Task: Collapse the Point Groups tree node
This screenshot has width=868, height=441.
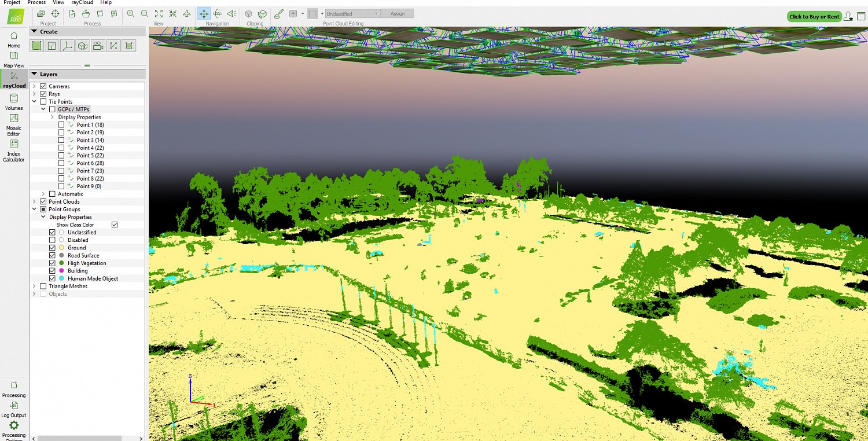Action: pyautogui.click(x=35, y=210)
